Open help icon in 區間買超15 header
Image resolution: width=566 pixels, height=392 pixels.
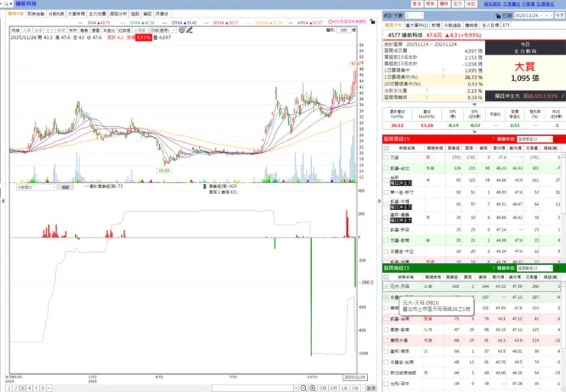[x=493, y=139]
